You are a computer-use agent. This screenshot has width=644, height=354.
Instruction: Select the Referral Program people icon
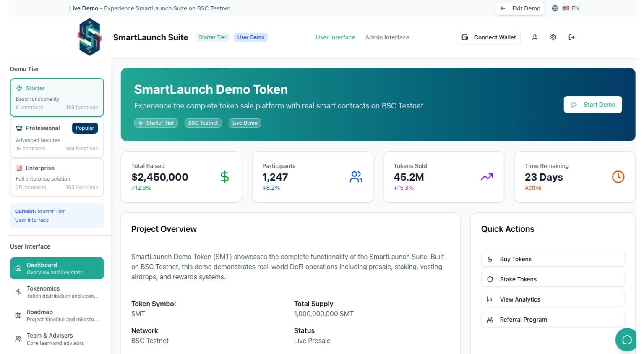(x=490, y=320)
